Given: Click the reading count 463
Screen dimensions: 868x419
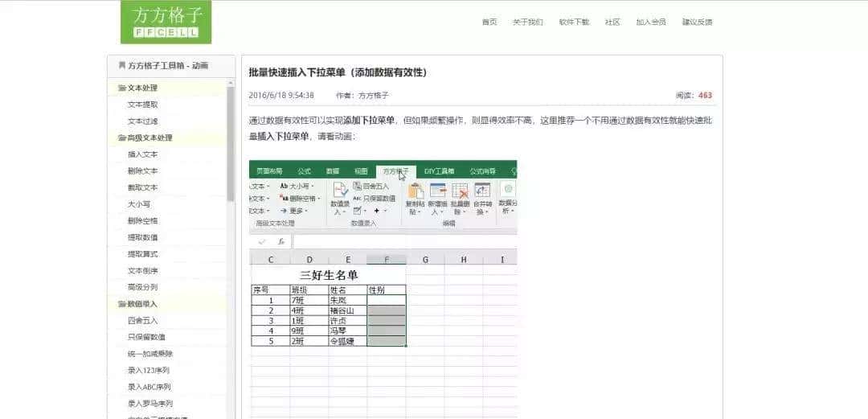Looking at the screenshot, I should click(706, 96).
